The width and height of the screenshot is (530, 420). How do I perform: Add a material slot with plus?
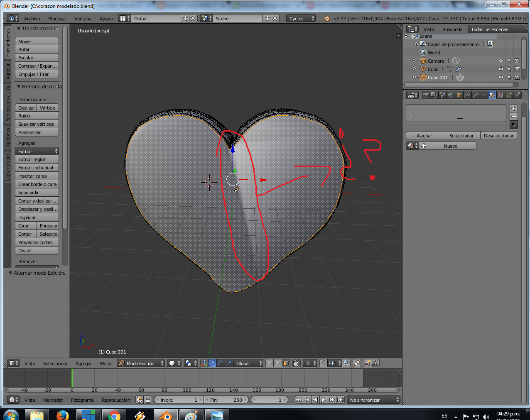(x=514, y=108)
